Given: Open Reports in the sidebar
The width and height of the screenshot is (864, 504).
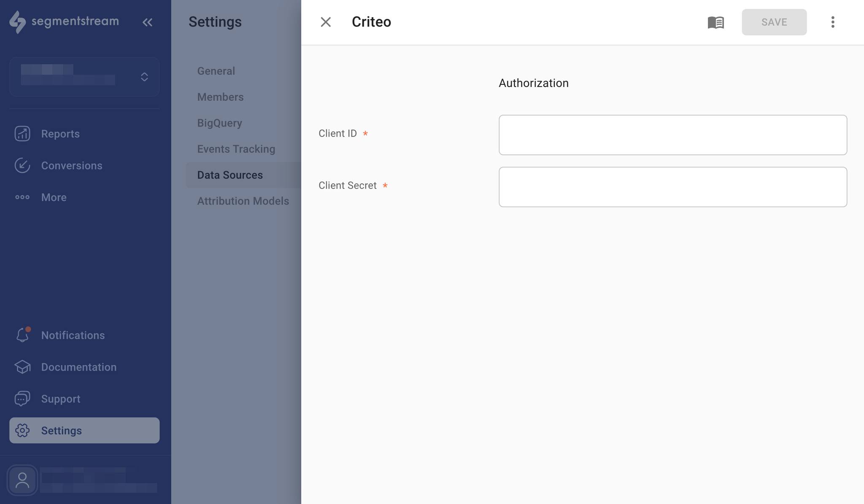Looking at the screenshot, I should coord(60,134).
